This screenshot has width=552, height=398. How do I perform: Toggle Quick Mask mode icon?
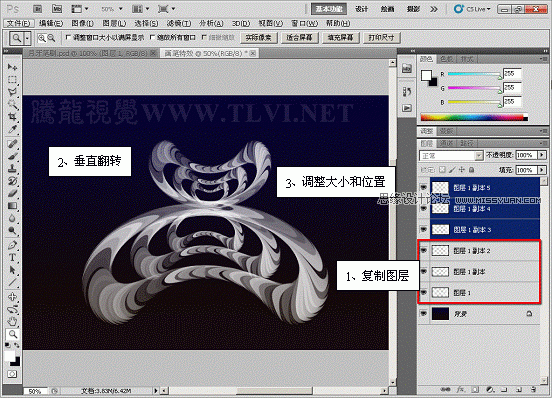(12, 374)
